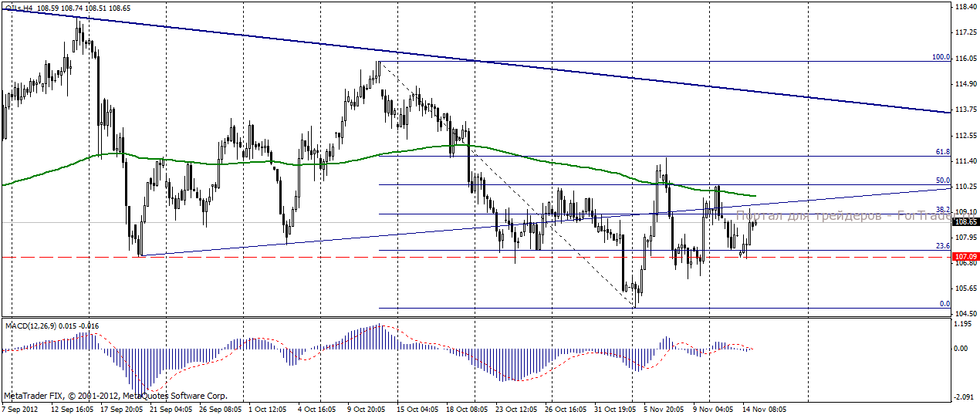This screenshot has height=415, width=980.
Task: Click the 26 Sep 08:05 time label
Action: pyautogui.click(x=222, y=408)
